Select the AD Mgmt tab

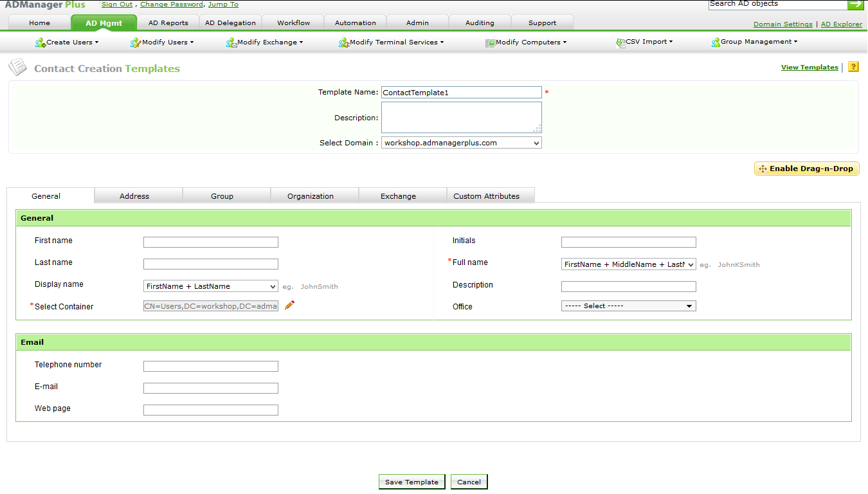[x=104, y=23]
